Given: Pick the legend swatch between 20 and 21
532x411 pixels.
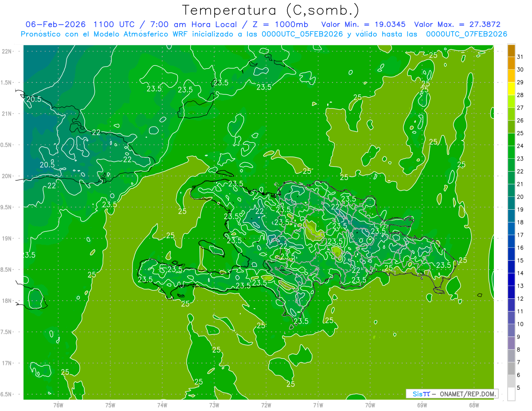Looking at the screenshot, I should point(511,191).
